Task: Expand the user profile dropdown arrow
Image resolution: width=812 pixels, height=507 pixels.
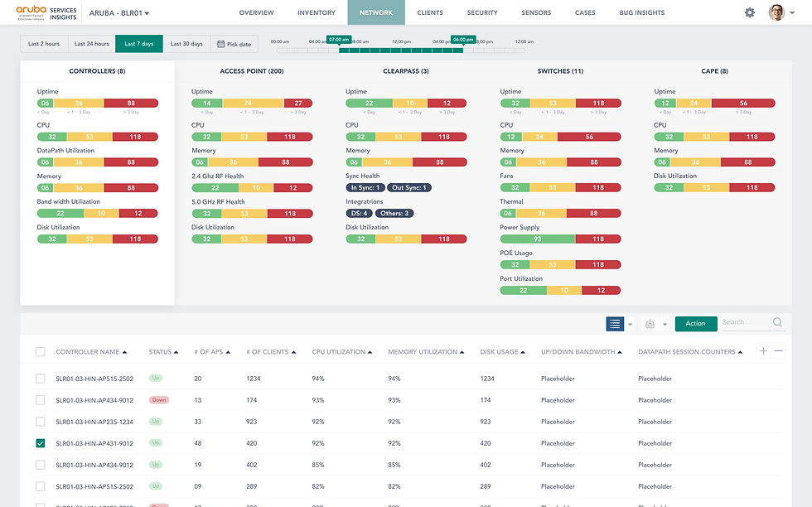Action: [x=792, y=13]
